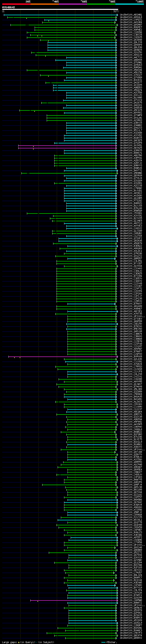146x644 pixels.
Task: Click UniRef100_A5I9V9 label
Action: pos(131,620)
